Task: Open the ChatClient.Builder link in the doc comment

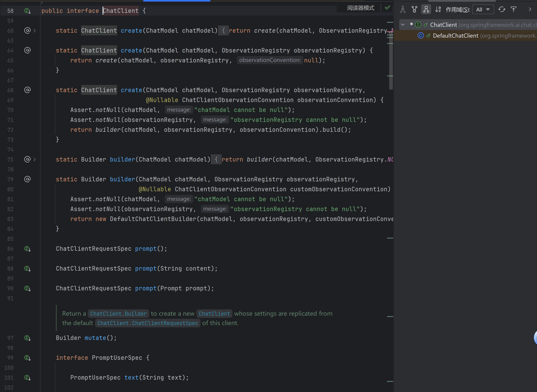Action: coord(118,314)
